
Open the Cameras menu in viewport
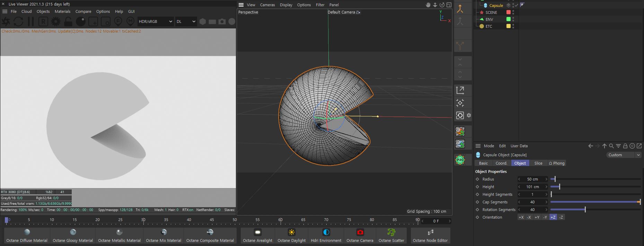pos(267,5)
